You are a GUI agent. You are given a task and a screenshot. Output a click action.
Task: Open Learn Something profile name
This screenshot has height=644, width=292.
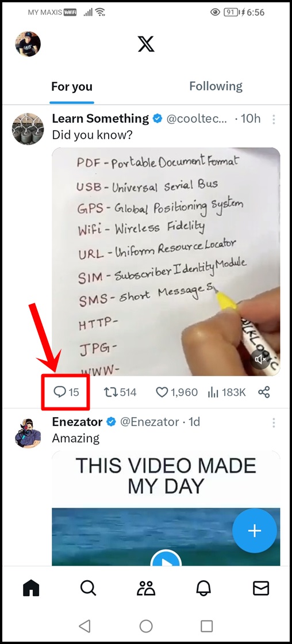coord(101,119)
